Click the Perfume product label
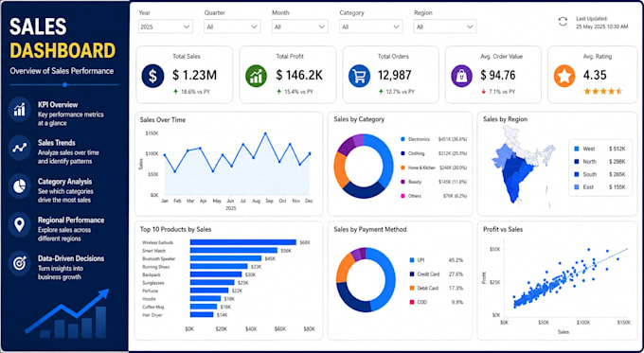This screenshot has height=353, width=644. [x=150, y=291]
